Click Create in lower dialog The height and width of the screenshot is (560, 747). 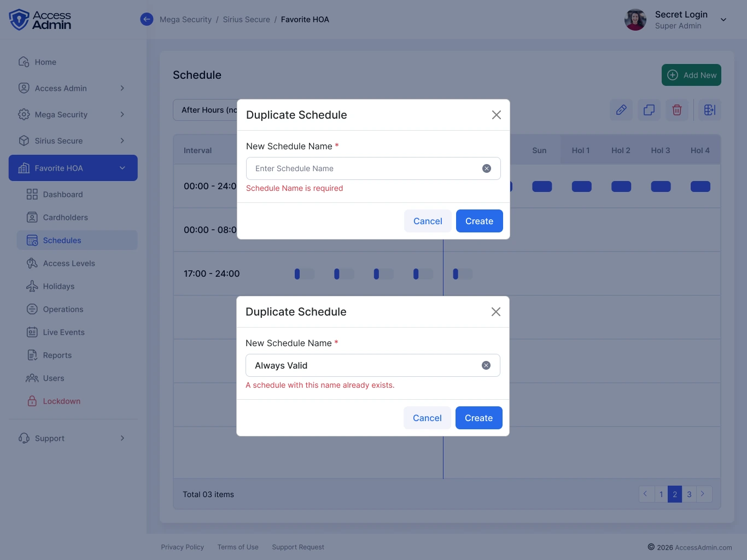click(x=479, y=418)
